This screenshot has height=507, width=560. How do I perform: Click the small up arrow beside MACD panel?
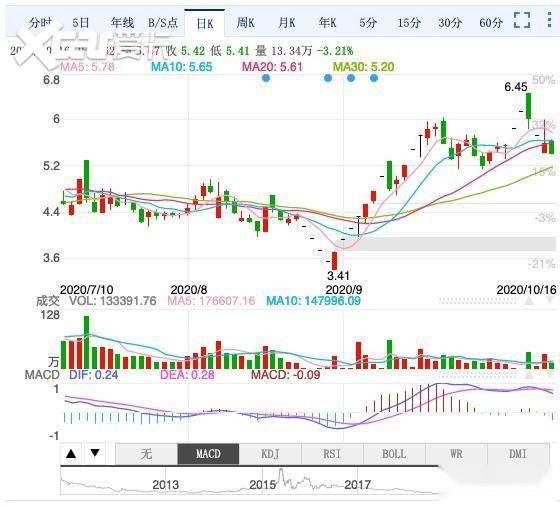pyautogui.click(x=529, y=375)
